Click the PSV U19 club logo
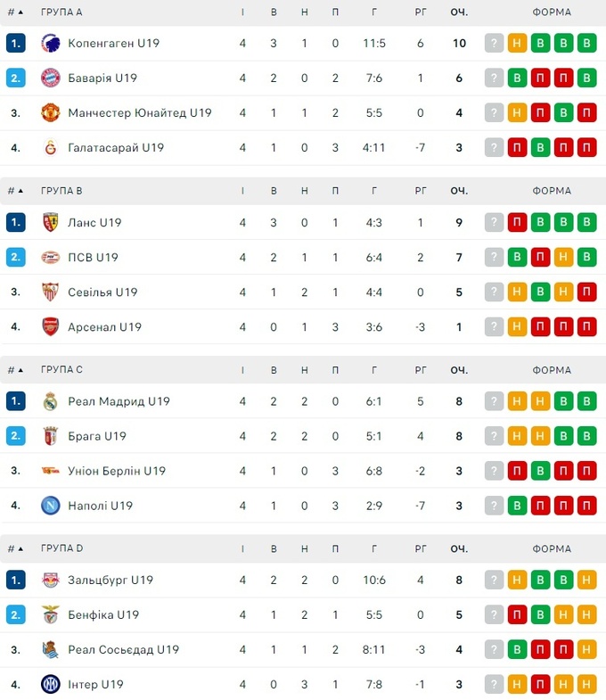The width and height of the screenshot is (606, 700). tap(50, 258)
